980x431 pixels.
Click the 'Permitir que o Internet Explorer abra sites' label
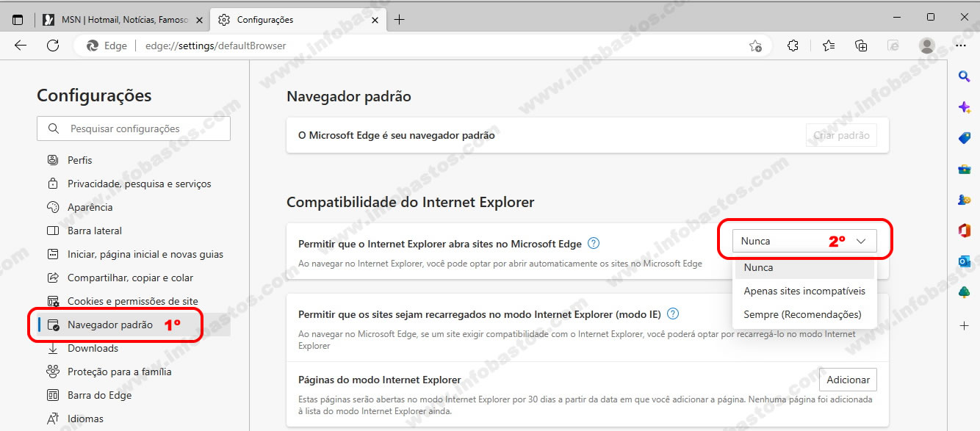pos(440,244)
